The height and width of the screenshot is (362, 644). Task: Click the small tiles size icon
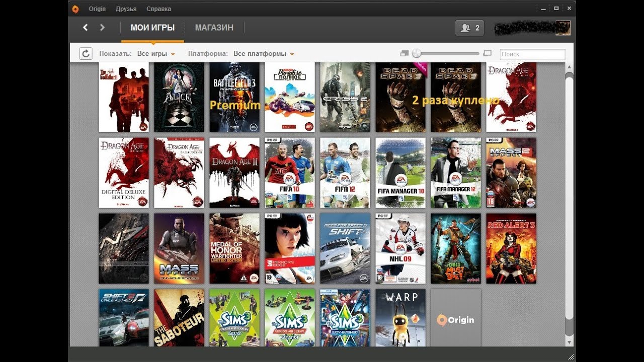click(x=404, y=53)
